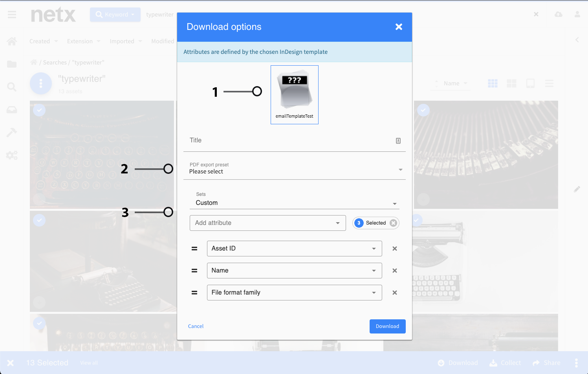Image resolution: width=588 pixels, height=374 pixels.
Task: Grab the reorder handle for Asset ID
Action: [194, 249]
